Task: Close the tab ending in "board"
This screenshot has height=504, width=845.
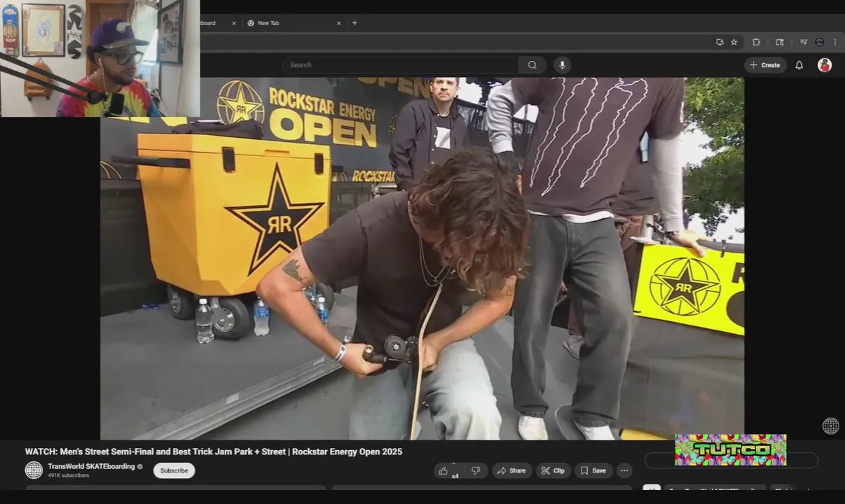Action: point(234,23)
